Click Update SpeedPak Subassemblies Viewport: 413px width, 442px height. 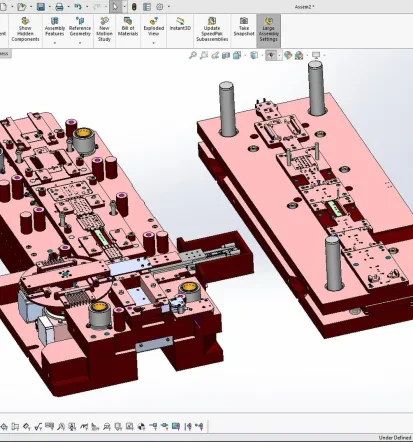pyautogui.click(x=212, y=30)
